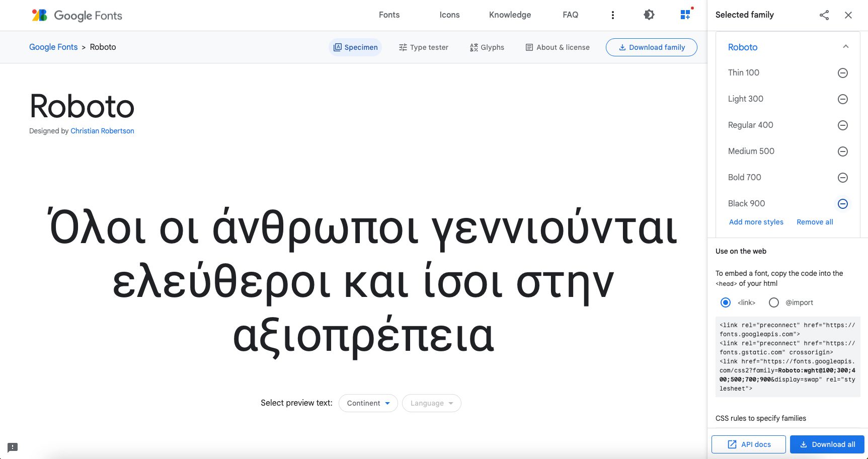Open the Continent preview text dropdown
Screen dimensions: 868x459
click(368, 403)
